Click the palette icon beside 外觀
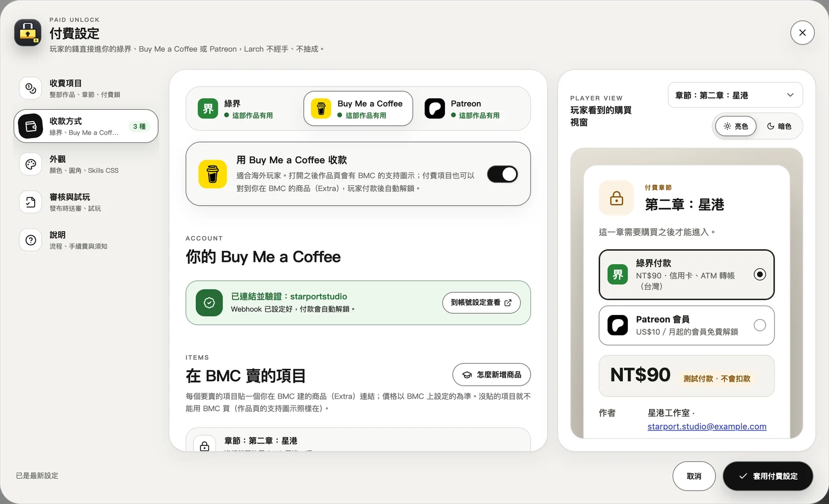Screen dimensions: 829x504 pyautogui.click(x=31, y=164)
